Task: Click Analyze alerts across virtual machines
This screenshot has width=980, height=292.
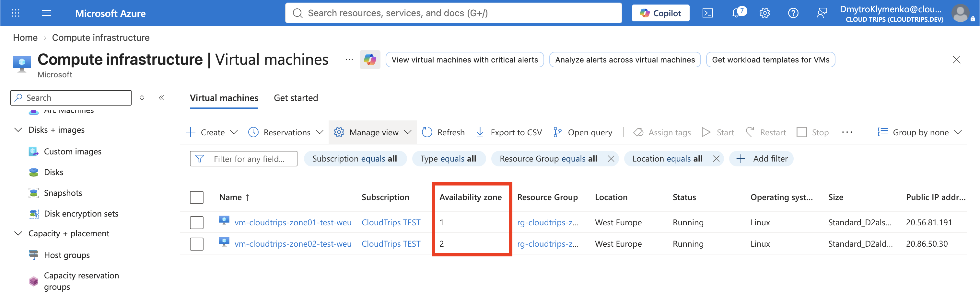Action: (625, 60)
